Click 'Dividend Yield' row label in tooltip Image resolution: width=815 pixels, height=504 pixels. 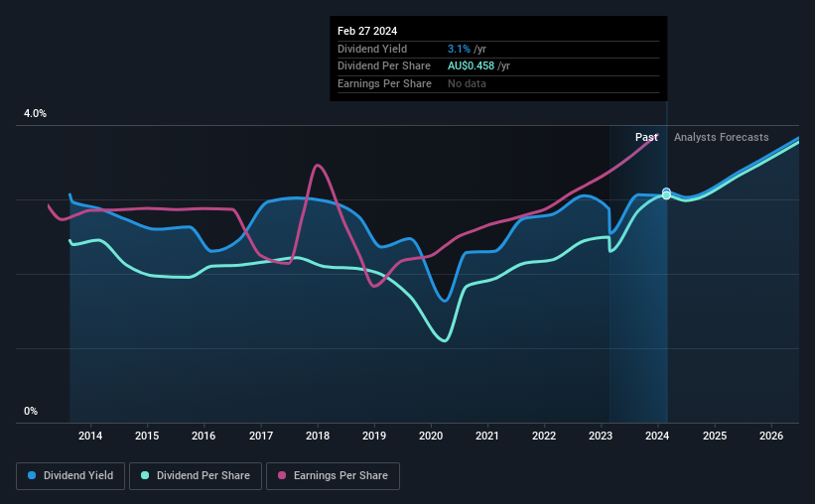click(x=372, y=49)
